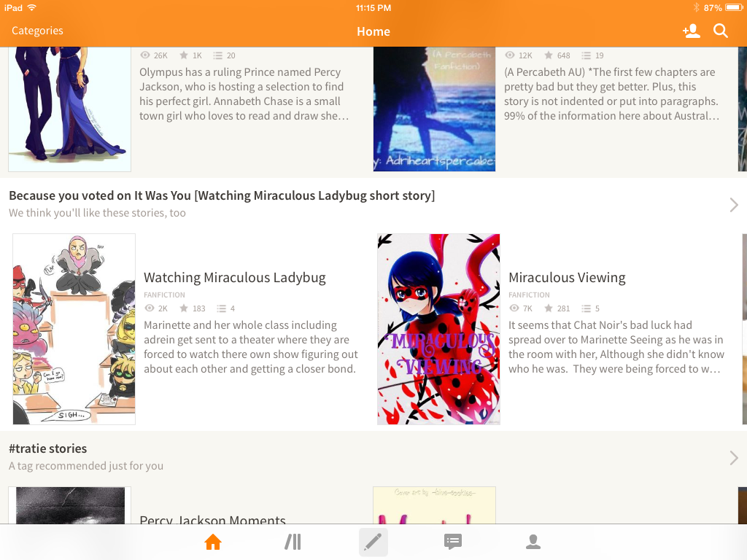This screenshot has height=560, width=747.
Task: Open the Percabeth Fanfiction beach cover
Action: (434, 109)
